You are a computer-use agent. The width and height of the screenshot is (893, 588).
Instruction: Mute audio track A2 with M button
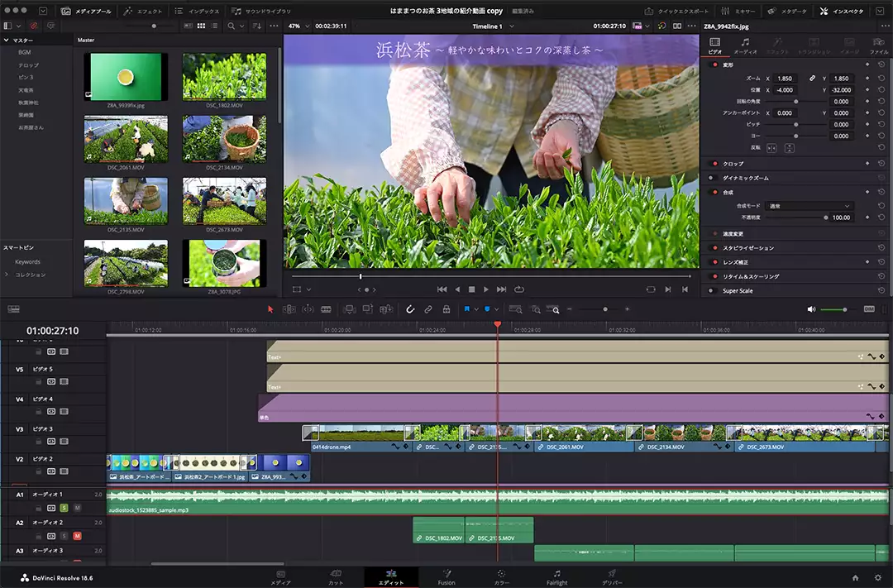(77, 536)
